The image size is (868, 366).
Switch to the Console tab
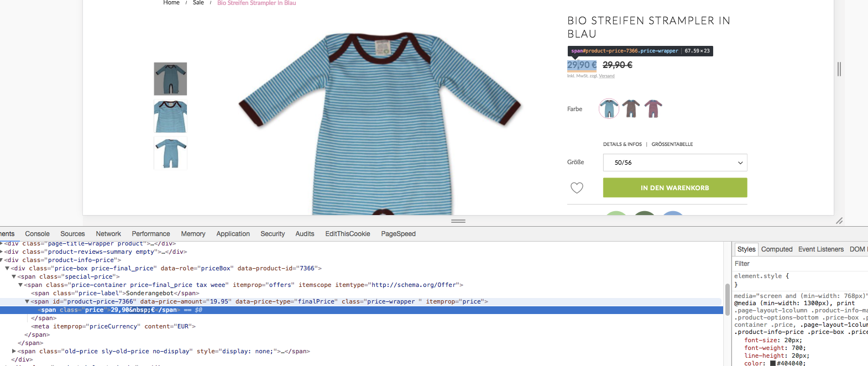click(x=37, y=234)
